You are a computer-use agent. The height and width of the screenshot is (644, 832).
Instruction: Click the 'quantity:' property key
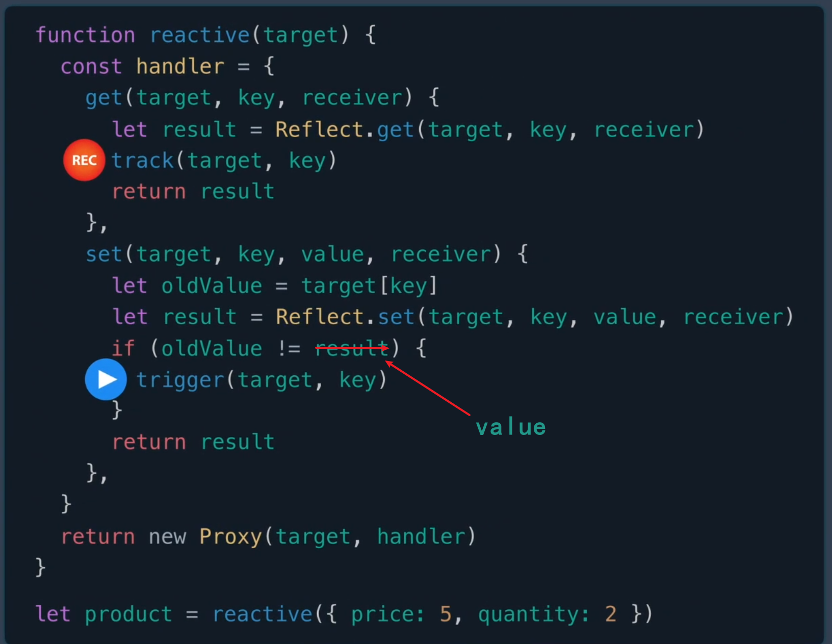coord(534,614)
